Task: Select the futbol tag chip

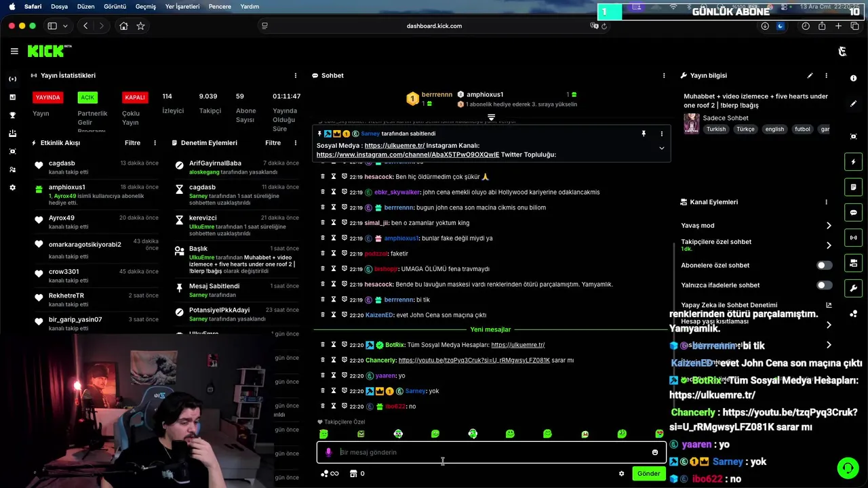Action: click(802, 129)
